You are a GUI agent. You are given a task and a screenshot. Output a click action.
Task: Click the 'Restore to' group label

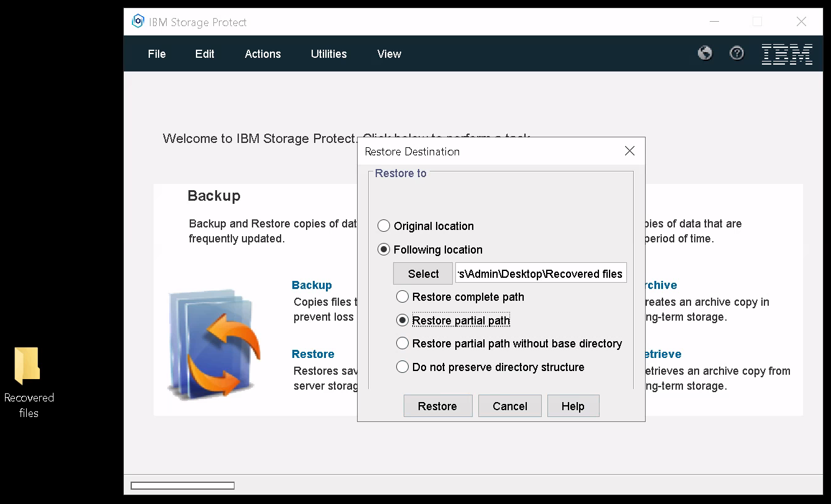[401, 173]
